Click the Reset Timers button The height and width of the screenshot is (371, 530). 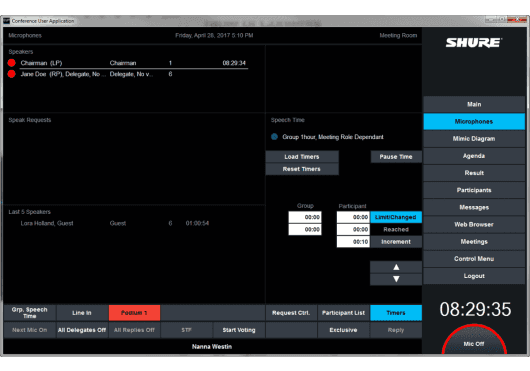pos(302,169)
